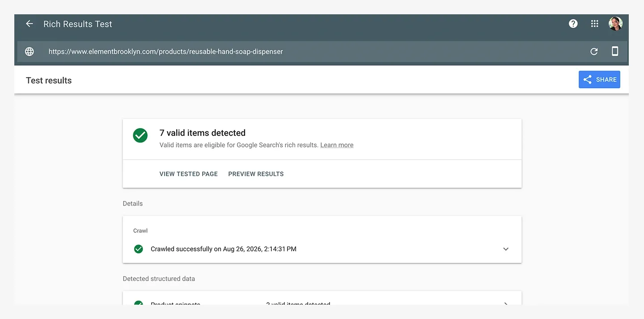Select the 'Crawled successfully on Aug 26' text
Viewport: 644px width, 319px height.
pos(224,249)
